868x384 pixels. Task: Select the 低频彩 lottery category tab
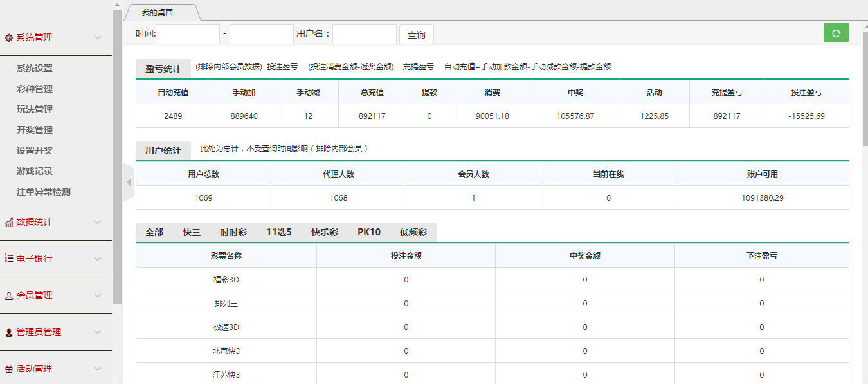413,232
